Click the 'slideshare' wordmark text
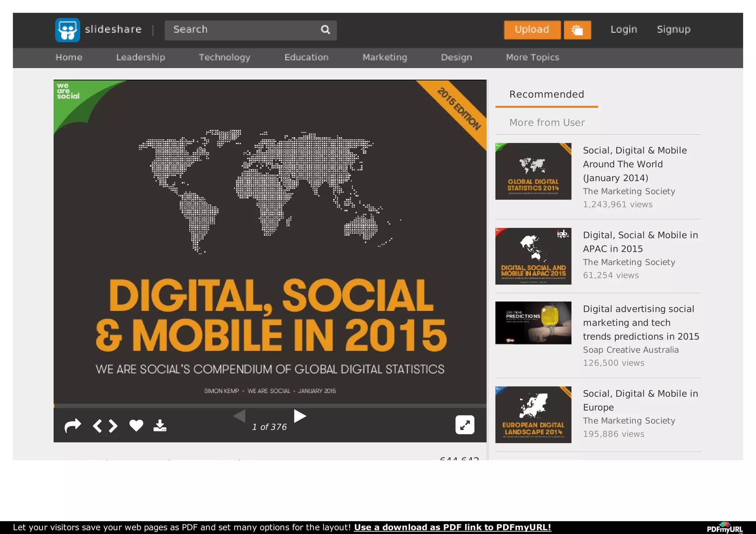The width and height of the screenshot is (756, 534). pos(113,30)
